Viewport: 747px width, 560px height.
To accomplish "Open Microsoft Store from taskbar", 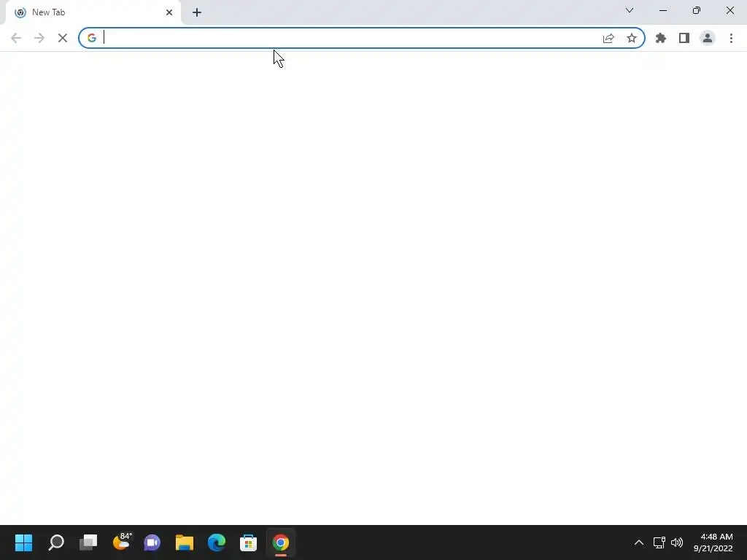I will 248,542.
